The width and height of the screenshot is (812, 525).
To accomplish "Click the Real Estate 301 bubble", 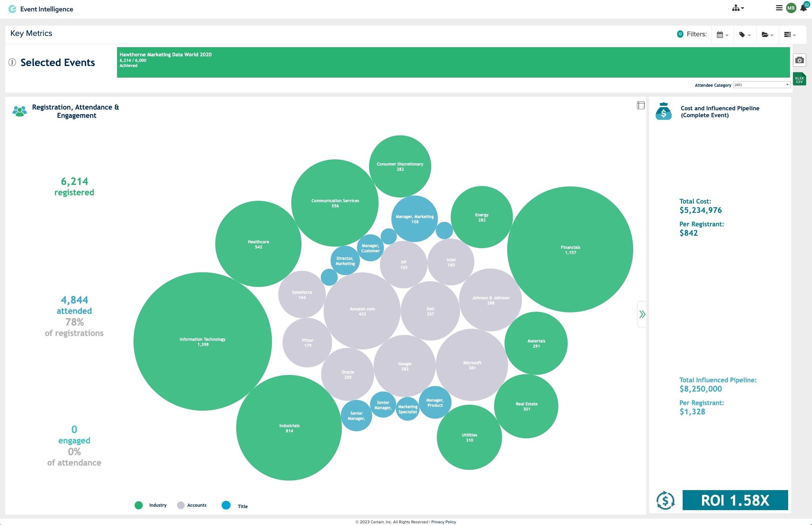I will pos(526,406).
